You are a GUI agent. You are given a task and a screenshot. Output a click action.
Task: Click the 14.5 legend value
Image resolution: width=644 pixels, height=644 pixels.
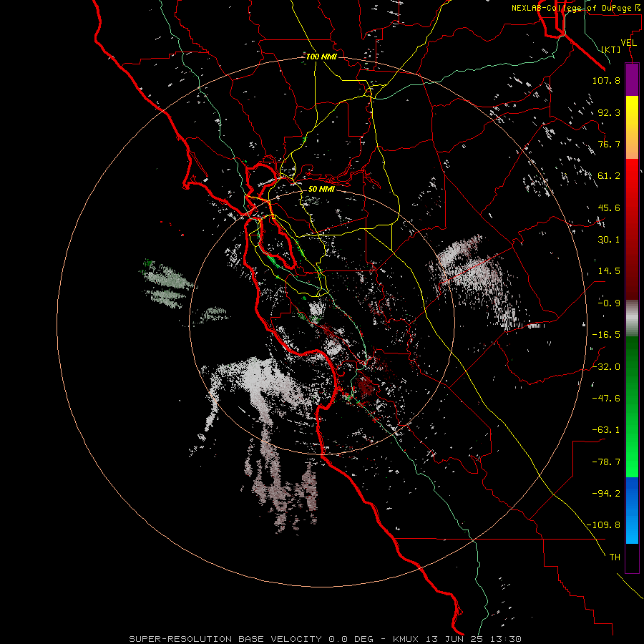(x=609, y=271)
